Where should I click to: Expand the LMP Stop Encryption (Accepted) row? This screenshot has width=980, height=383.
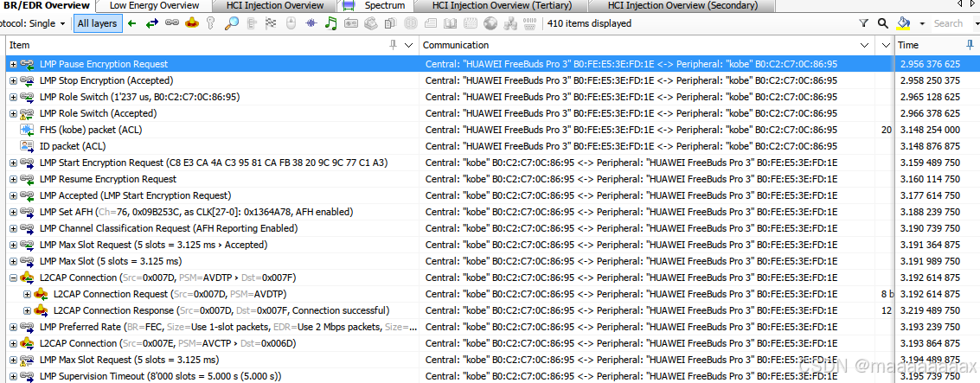coord(13,80)
